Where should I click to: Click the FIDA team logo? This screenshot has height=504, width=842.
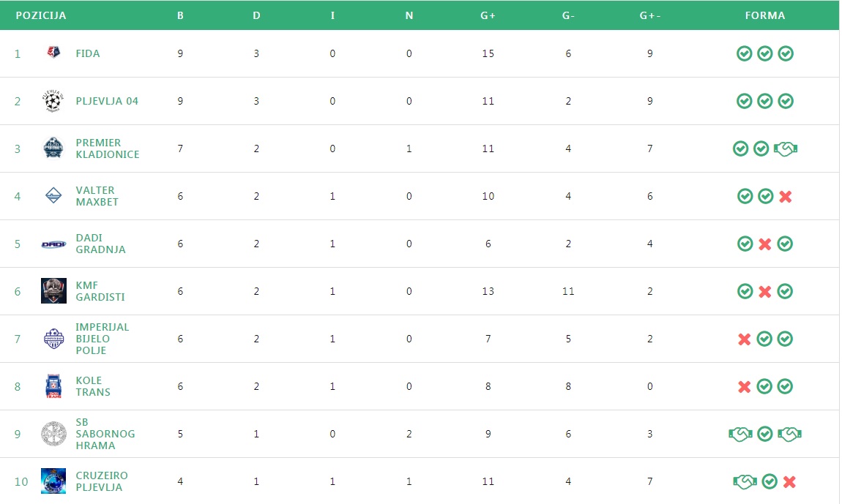pyautogui.click(x=53, y=53)
